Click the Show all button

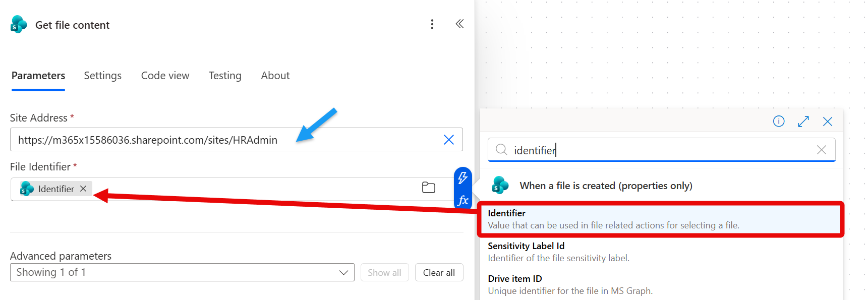click(x=384, y=272)
